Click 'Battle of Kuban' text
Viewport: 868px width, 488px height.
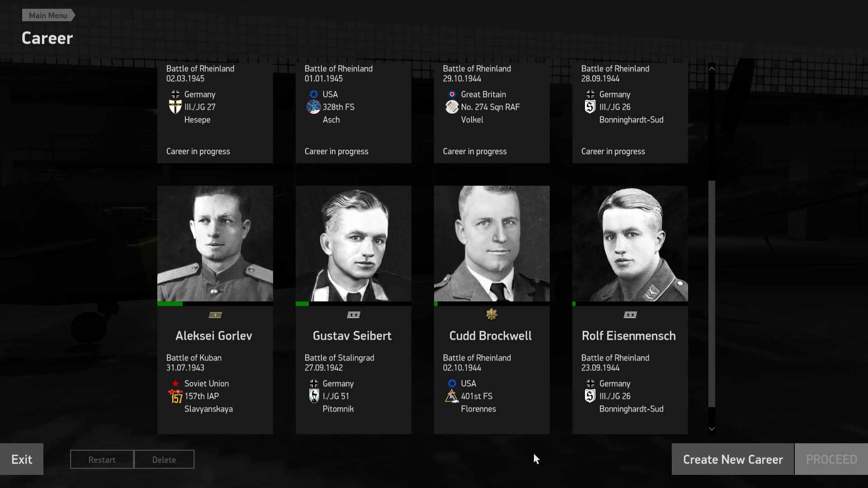[194, 358]
